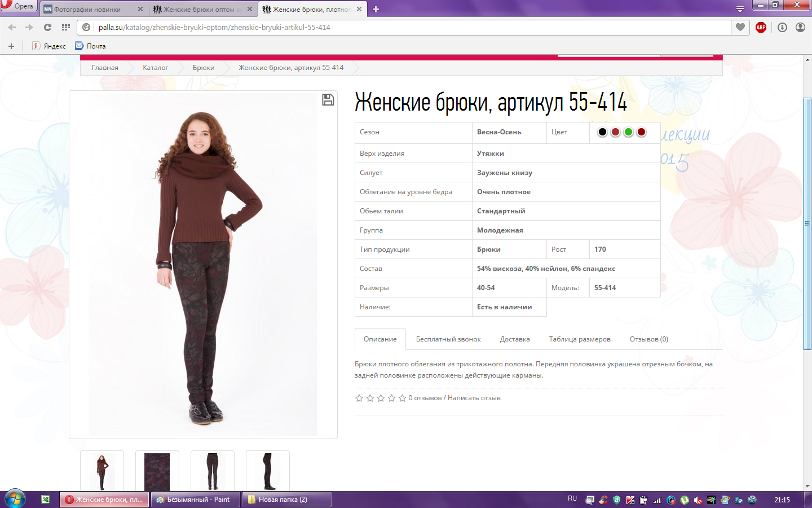
Task: Select the green color swatch
Action: [x=628, y=132]
